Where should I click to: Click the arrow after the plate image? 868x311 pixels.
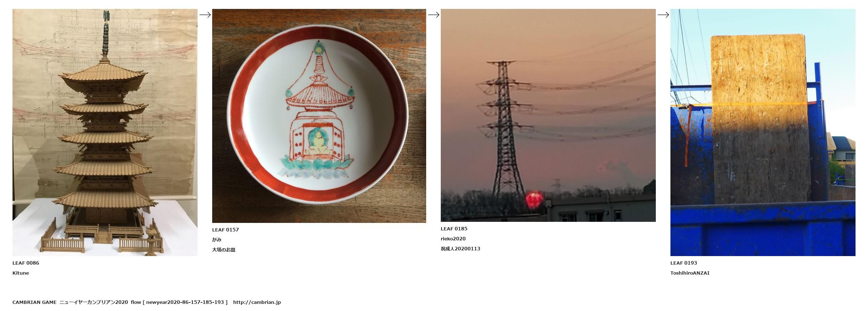(x=434, y=15)
